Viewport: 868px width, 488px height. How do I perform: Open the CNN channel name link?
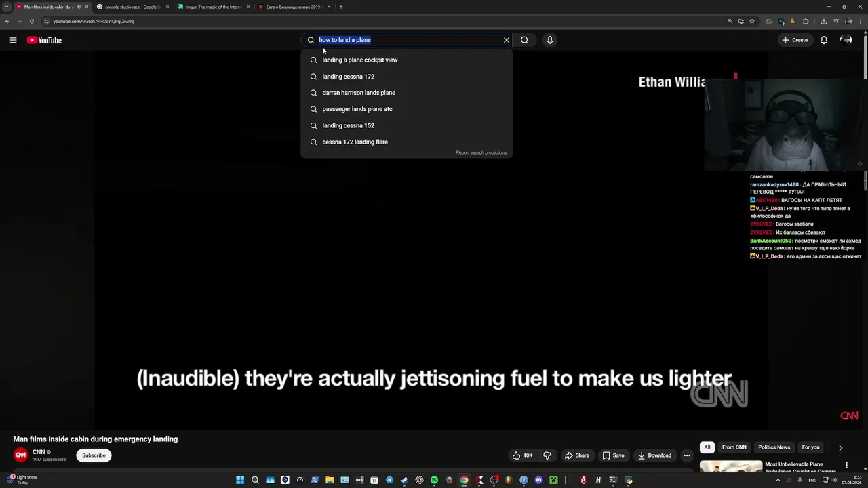39,452
